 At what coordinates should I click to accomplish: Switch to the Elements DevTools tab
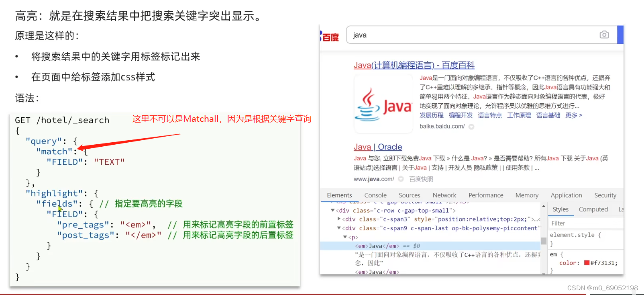[x=339, y=195]
